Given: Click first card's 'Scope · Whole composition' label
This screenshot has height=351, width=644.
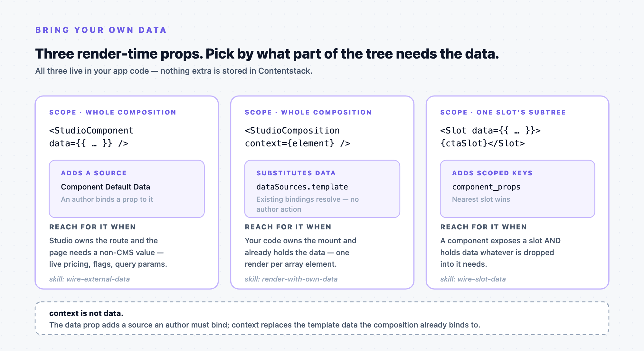Looking at the screenshot, I should 113,112.
